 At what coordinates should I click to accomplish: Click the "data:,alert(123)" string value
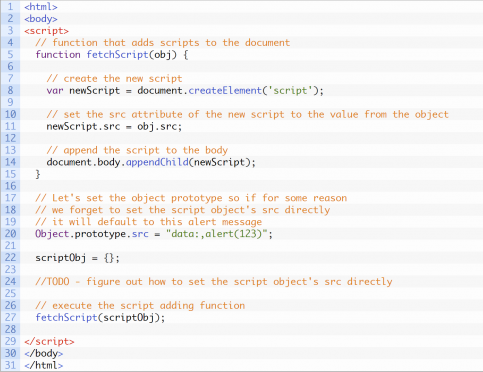(216, 234)
